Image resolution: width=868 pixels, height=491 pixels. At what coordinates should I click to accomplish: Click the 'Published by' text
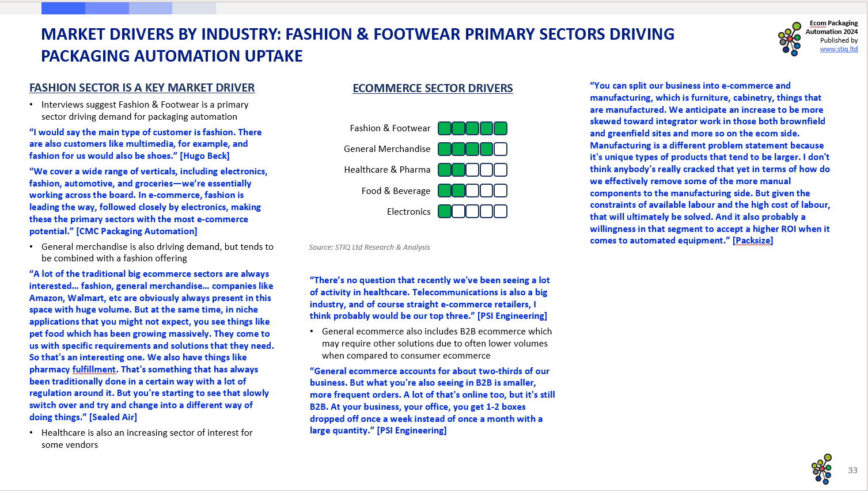[839, 40]
